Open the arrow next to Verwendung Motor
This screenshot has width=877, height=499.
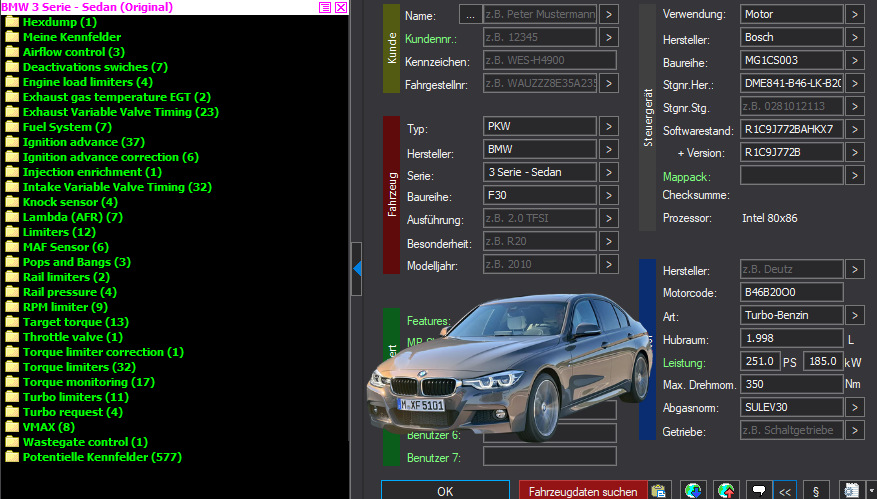click(x=855, y=15)
